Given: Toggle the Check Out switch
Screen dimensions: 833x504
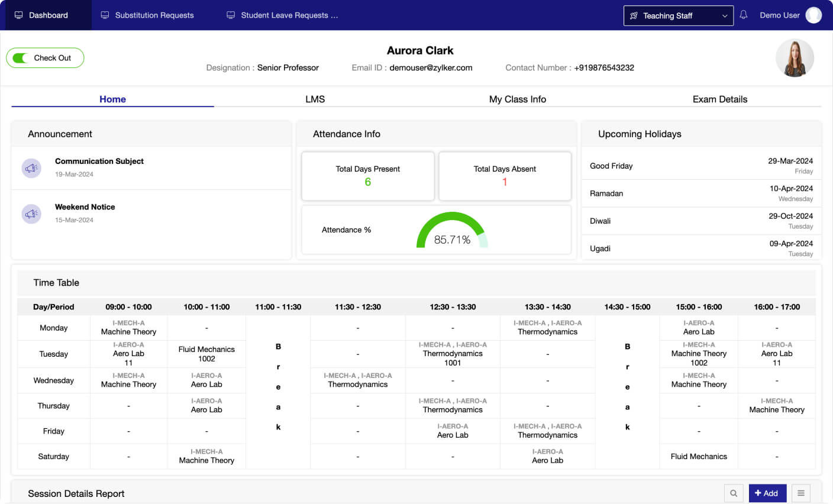Looking at the screenshot, I should click(21, 58).
